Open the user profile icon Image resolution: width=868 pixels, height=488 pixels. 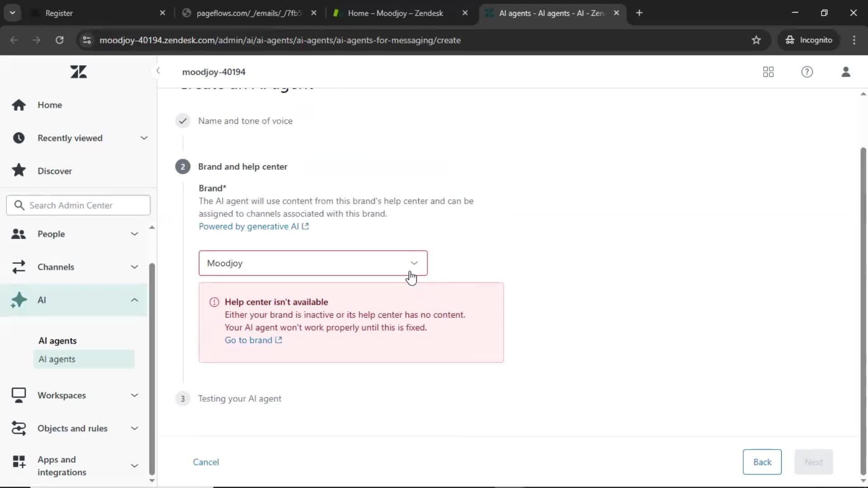click(x=846, y=72)
